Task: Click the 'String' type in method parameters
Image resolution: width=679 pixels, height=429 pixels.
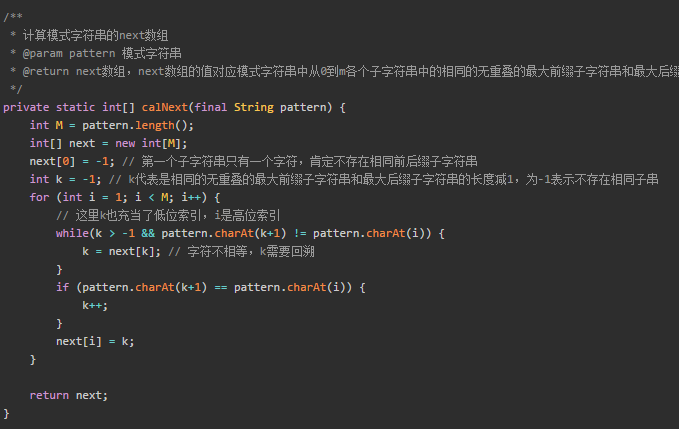Action: tap(254, 107)
